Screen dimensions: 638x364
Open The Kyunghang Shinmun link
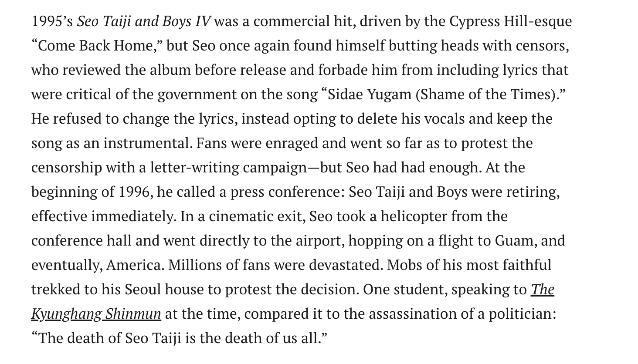pos(542,290)
